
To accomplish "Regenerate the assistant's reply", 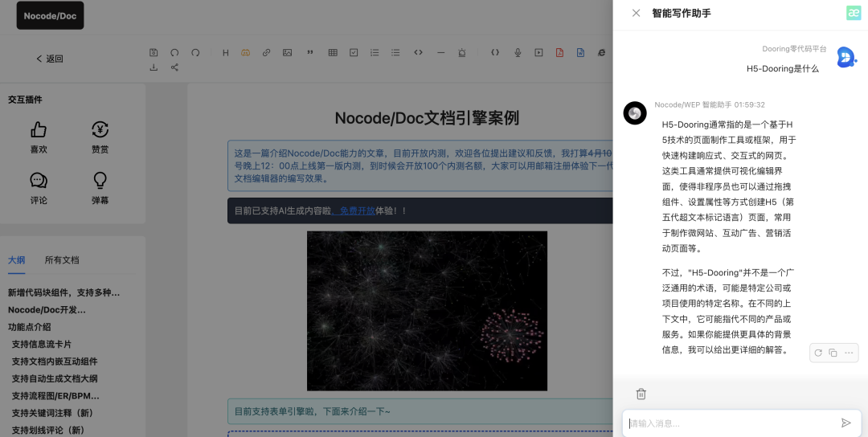I will pos(817,353).
